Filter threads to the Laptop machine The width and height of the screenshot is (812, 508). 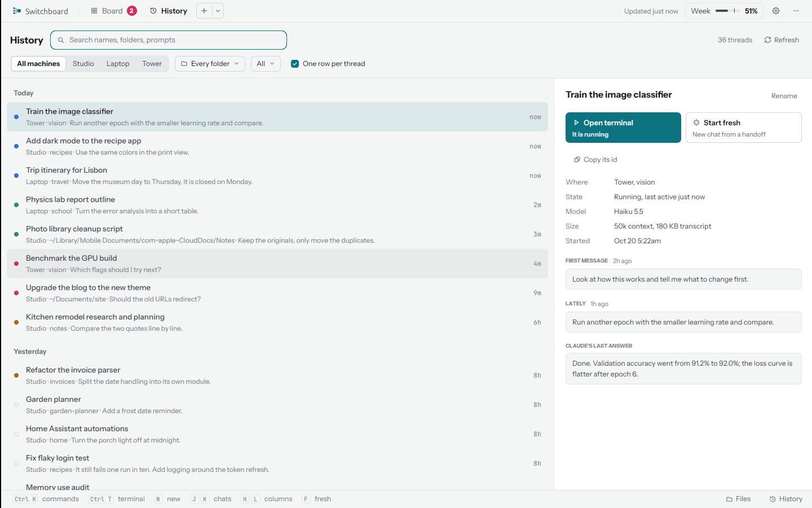(118, 64)
